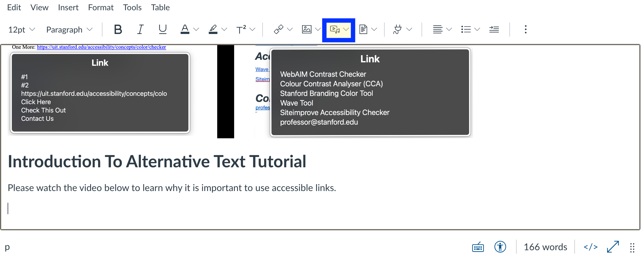
Task: Apply background highlight color
Action: tap(213, 29)
